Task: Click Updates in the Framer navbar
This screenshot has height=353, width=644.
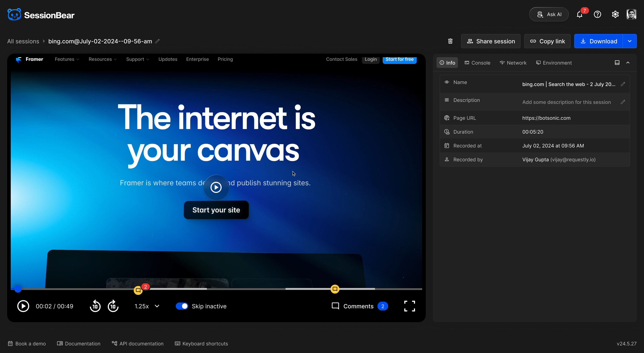Action: pyautogui.click(x=168, y=59)
